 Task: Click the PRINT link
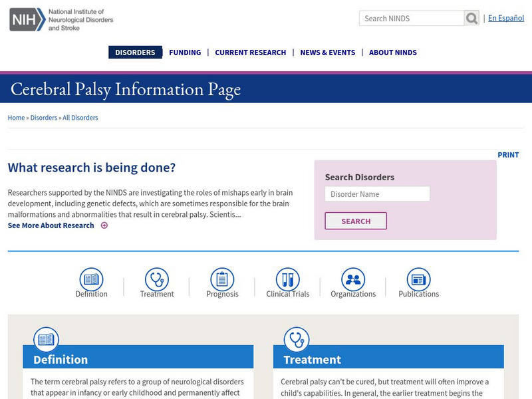point(509,154)
